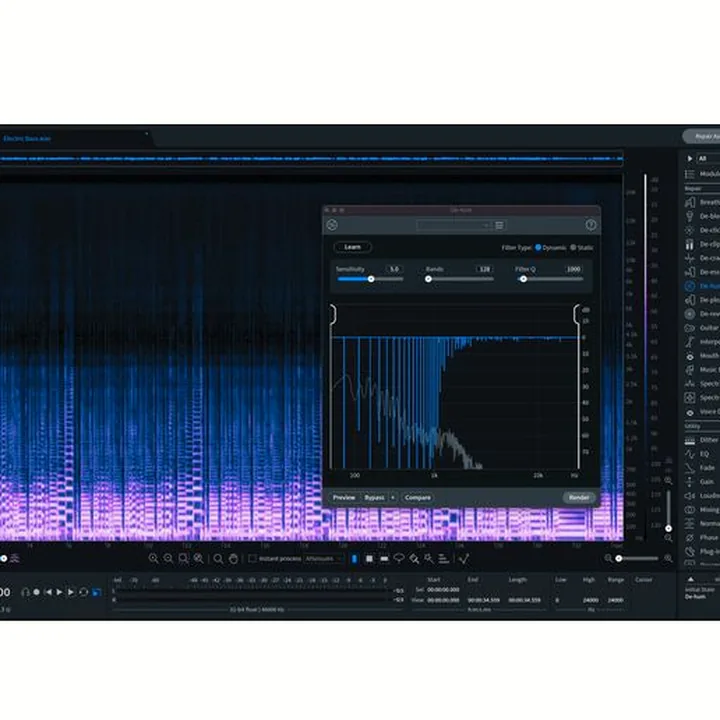Open the All module filter dropdown

[708, 158]
